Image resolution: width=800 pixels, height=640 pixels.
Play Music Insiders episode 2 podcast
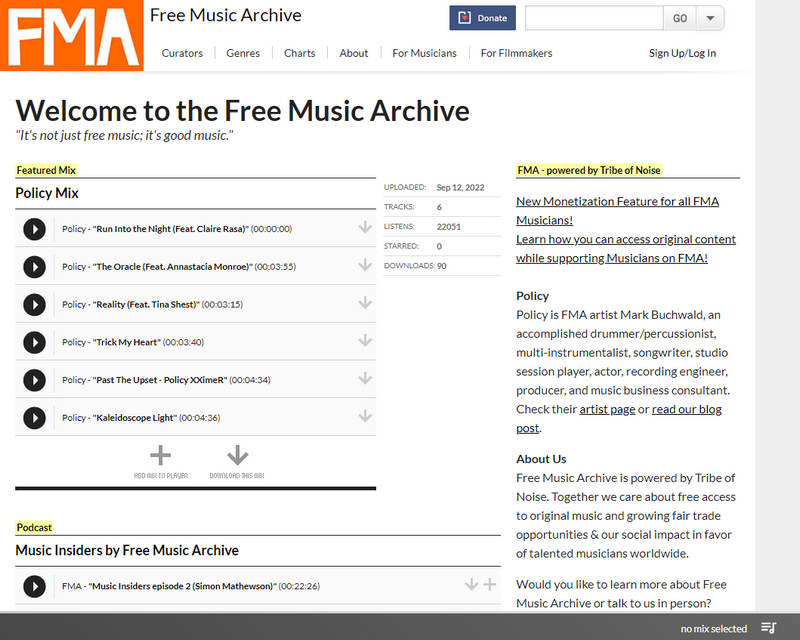[34, 586]
